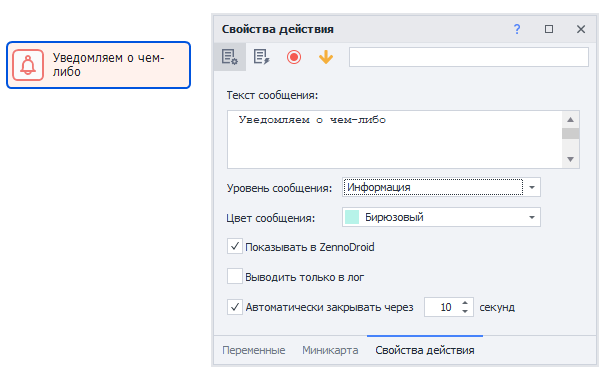Click the message text scrollbar thumb

(x=570, y=134)
